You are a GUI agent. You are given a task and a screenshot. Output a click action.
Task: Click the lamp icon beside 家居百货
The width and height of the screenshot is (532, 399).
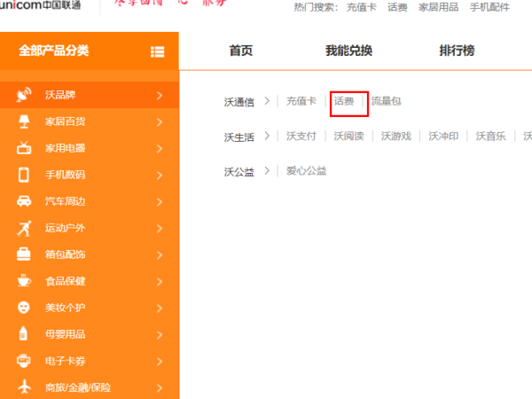[24, 121]
